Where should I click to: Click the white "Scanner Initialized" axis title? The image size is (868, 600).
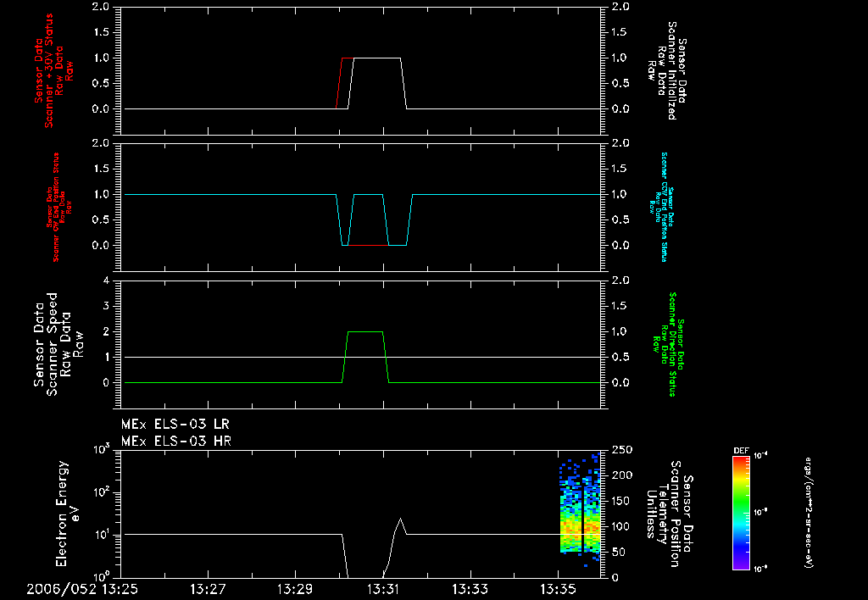tap(671, 71)
